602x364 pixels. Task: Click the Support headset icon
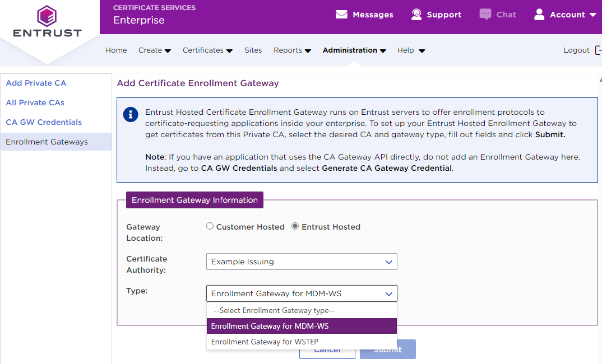[x=416, y=15]
